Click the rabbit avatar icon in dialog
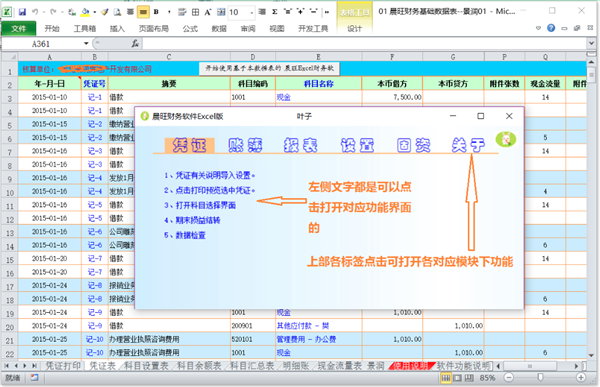Image resolution: width=600 pixels, height=387 pixels. tap(505, 139)
